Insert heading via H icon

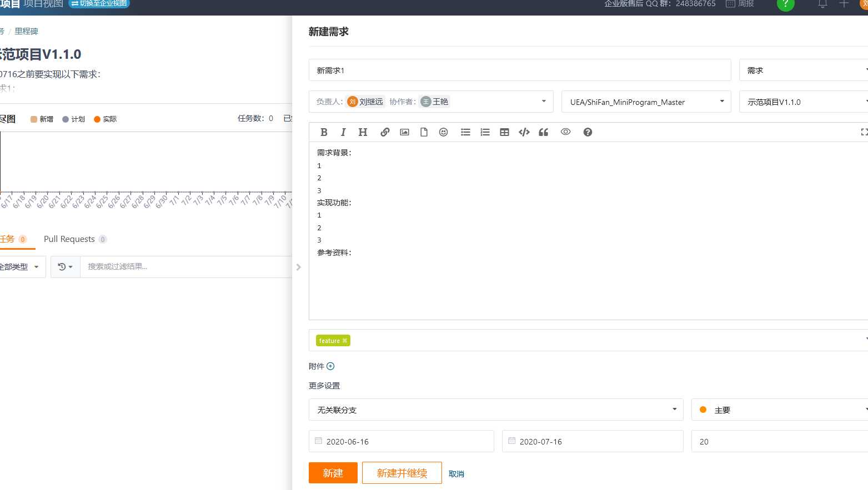coord(363,132)
